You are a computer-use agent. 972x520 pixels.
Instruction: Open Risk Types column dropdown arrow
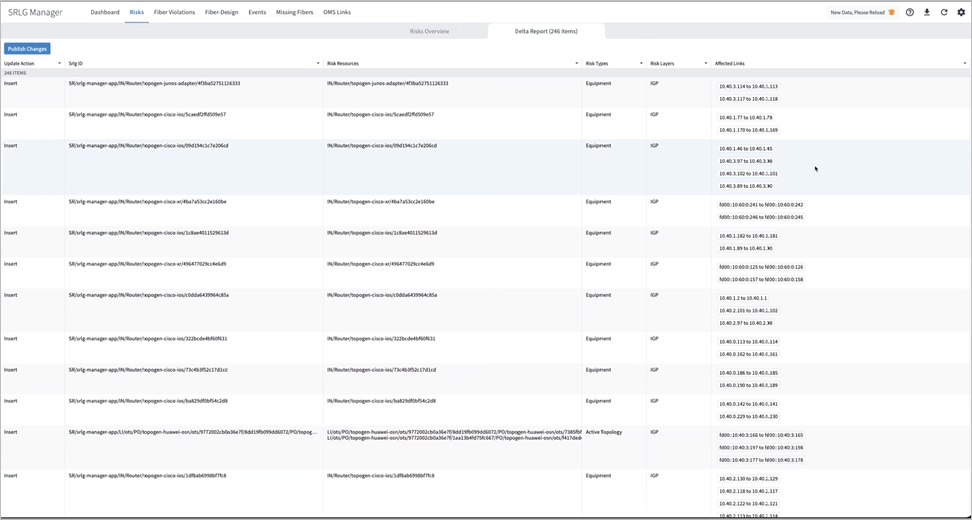click(x=641, y=64)
